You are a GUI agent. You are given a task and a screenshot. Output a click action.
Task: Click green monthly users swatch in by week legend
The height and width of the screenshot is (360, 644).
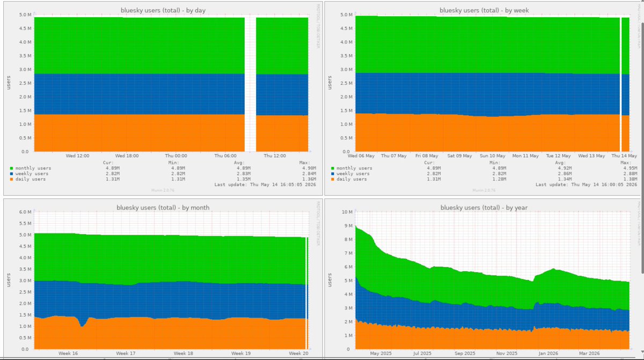point(333,168)
